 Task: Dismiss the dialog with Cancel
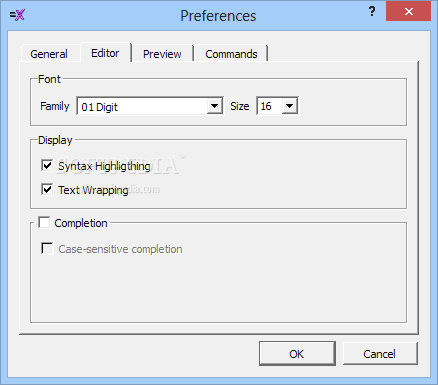point(380,353)
